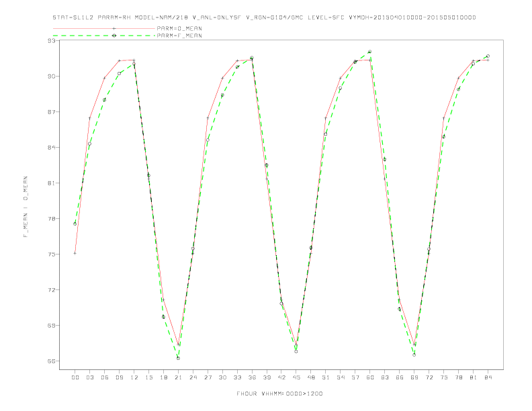This screenshot has height=411, width=532.
Task: Click the 24 x-axis hour label
Action: point(193,377)
